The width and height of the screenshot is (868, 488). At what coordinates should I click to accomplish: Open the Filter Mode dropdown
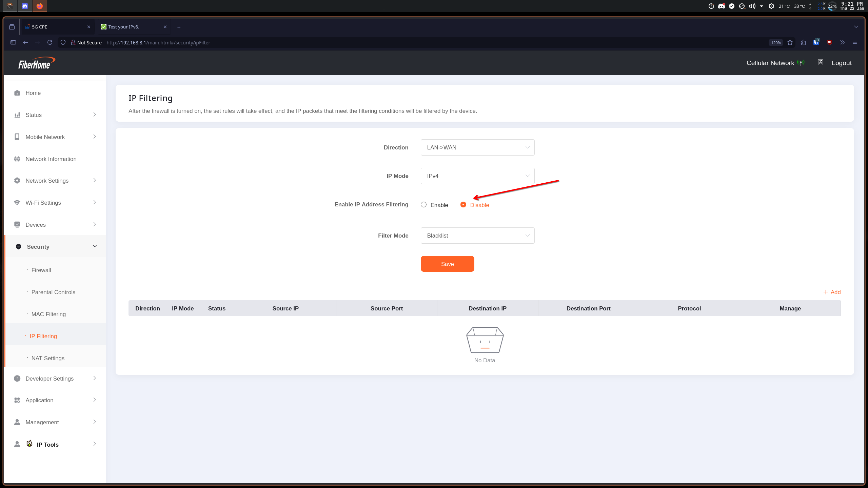(x=477, y=236)
